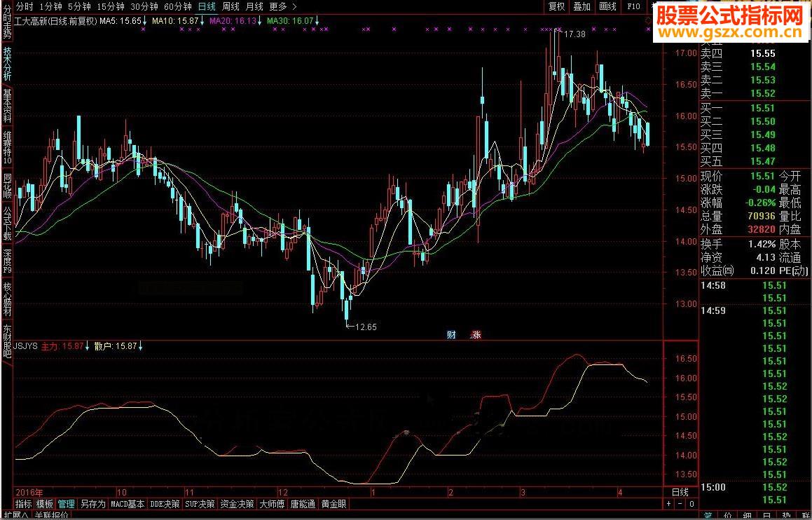The width and height of the screenshot is (812, 520).
Task: Switch to 30分钟 timeframe
Action: pos(144,7)
